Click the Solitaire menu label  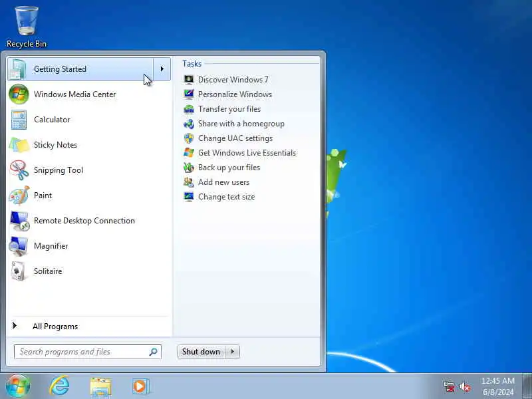(48, 271)
